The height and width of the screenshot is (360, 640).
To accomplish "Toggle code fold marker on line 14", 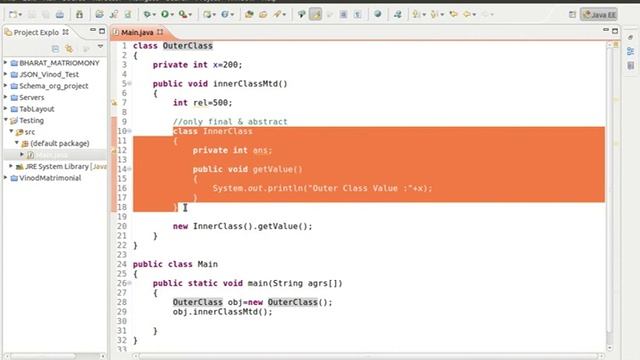I will 129,169.
